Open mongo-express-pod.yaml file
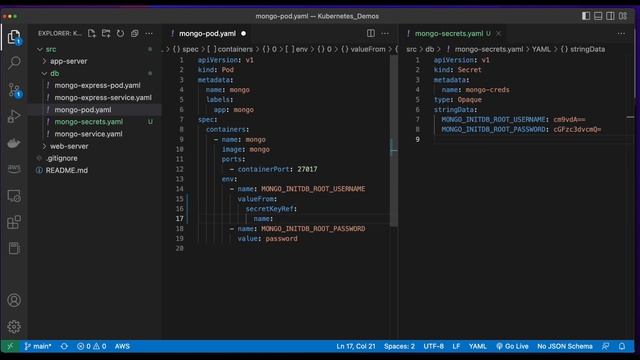Screen dimensions: 640x360 [x=97, y=85]
